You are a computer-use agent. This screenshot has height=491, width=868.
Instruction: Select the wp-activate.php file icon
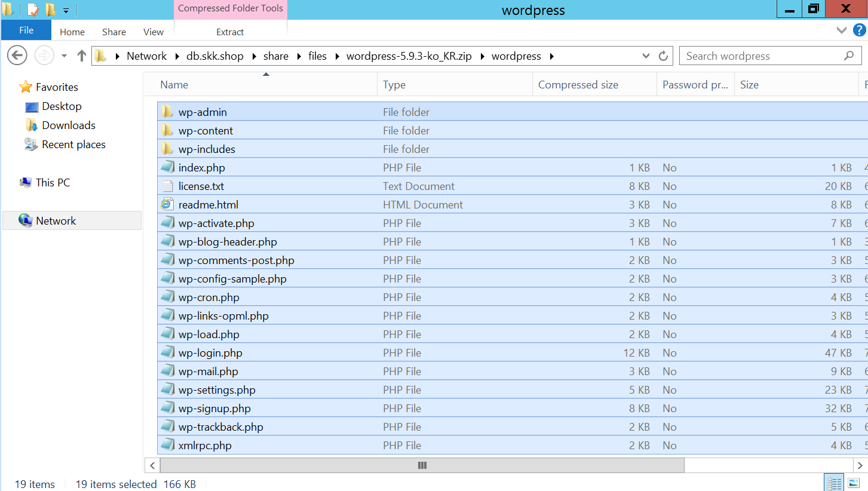[167, 223]
